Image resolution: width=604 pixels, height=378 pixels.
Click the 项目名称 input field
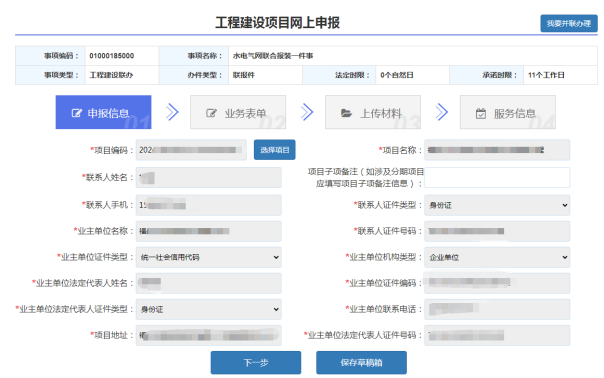(497, 150)
